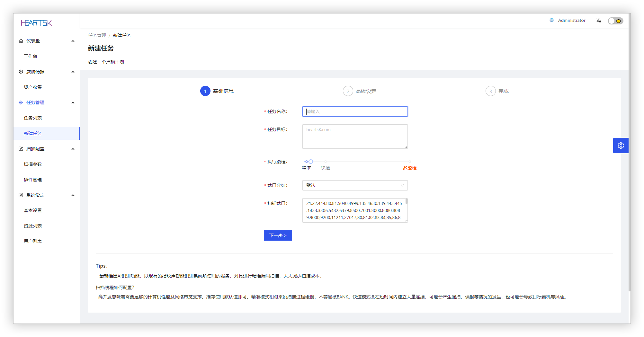Focus the 任务名称 input field
Screen dimensions: 644x337
355,111
